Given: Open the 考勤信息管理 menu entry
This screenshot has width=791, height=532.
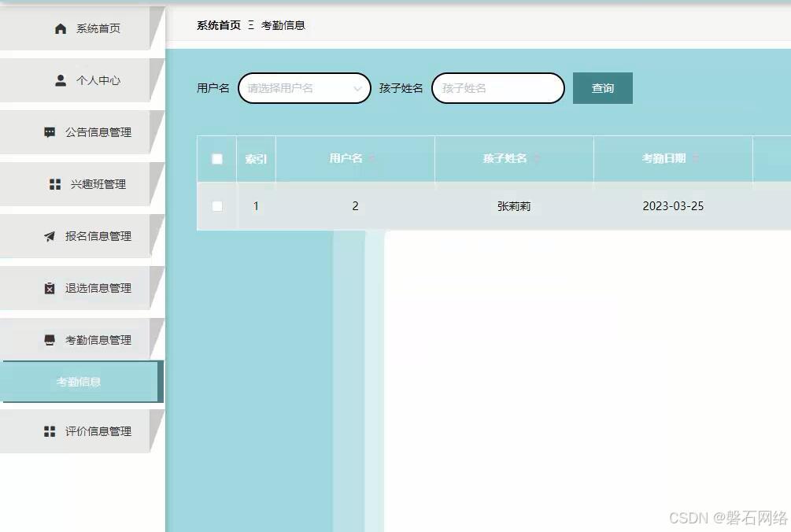Looking at the screenshot, I should (x=82, y=338).
